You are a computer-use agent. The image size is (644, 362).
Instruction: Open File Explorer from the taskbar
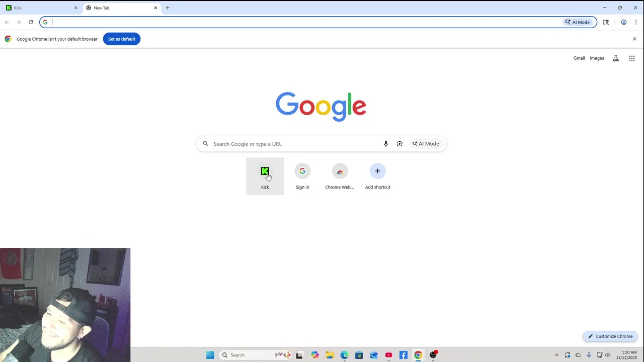[x=330, y=355]
